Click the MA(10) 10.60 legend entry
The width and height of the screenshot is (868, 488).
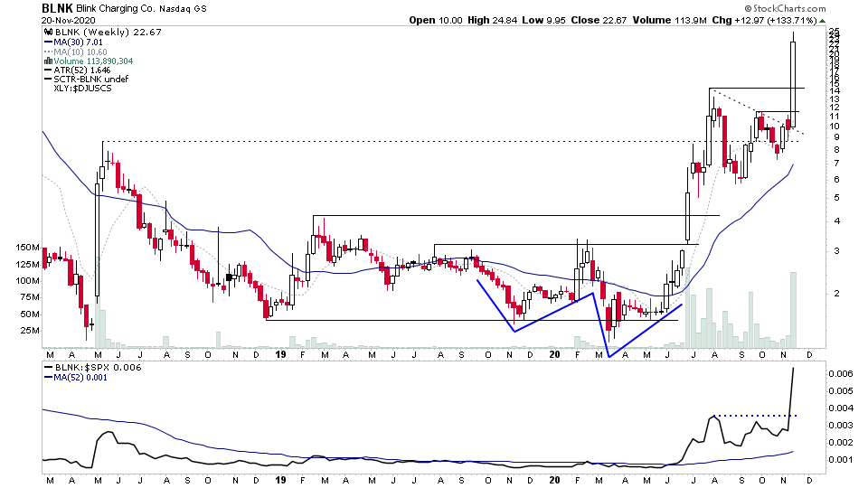pos(80,52)
